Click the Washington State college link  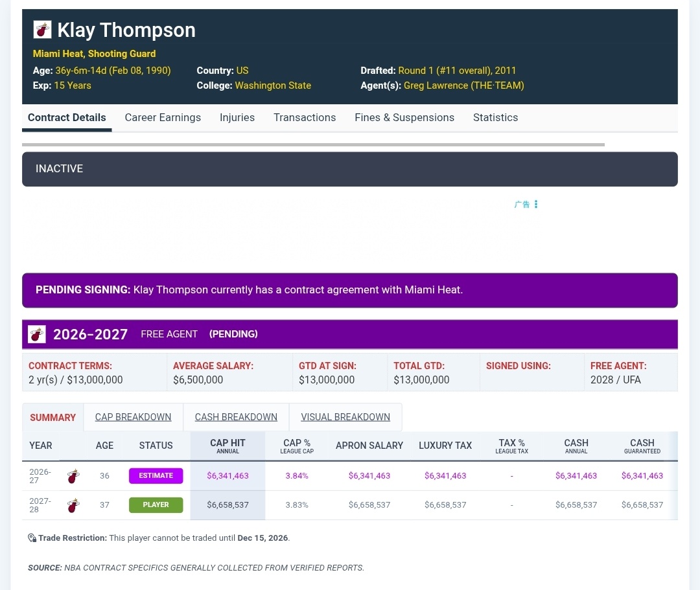pyautogui.click(x=273, y=85)
